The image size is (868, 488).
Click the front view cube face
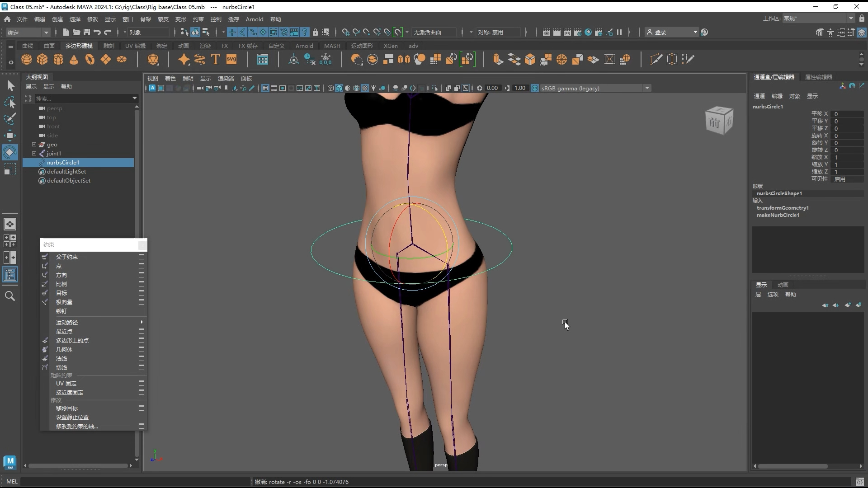point(714,122)
